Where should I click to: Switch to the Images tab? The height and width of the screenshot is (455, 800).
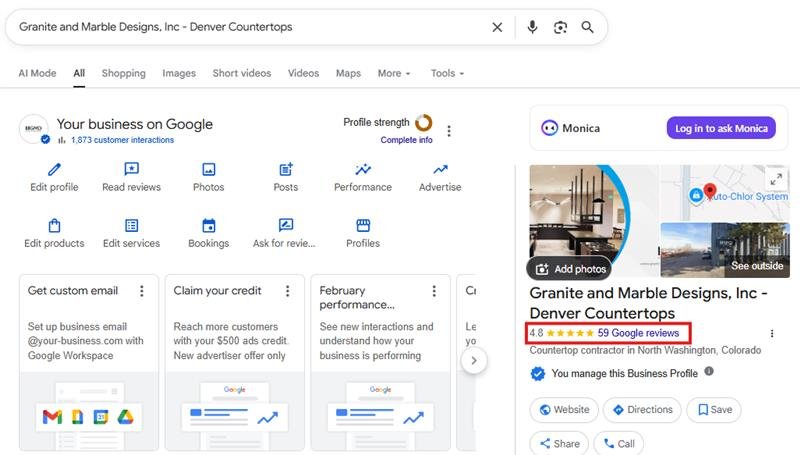tap(179, 73)
